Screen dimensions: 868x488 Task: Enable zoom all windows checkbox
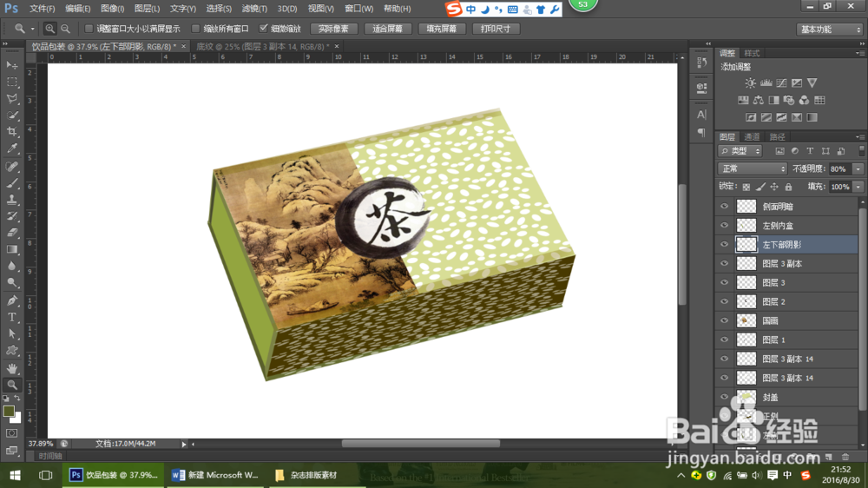(195, 29)
